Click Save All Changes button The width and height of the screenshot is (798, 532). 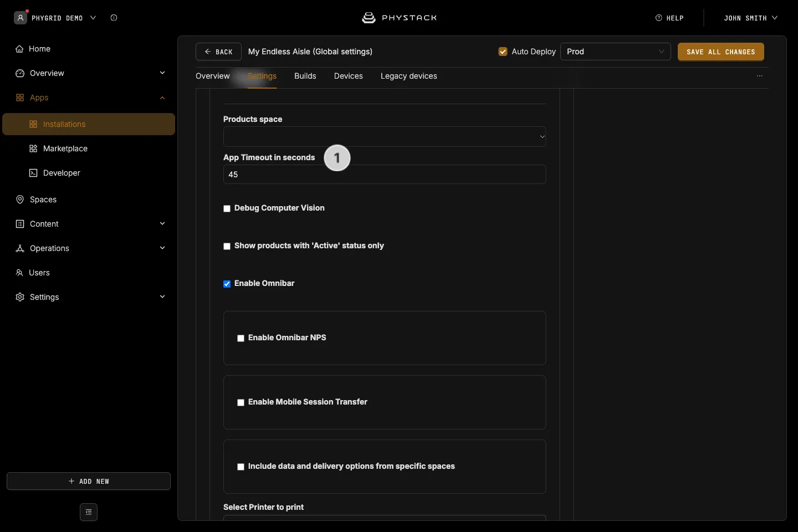click(x=721, y=52)
